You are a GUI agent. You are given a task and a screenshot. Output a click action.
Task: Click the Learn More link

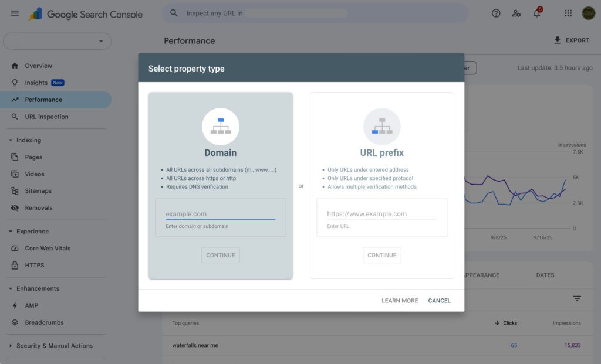400,301
